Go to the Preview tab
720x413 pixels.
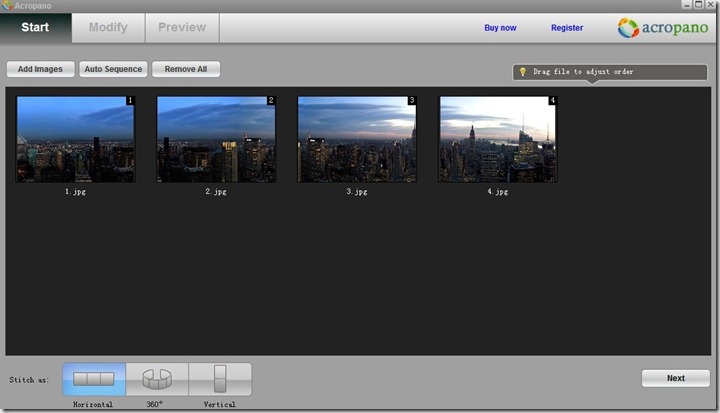coord(182,28)
